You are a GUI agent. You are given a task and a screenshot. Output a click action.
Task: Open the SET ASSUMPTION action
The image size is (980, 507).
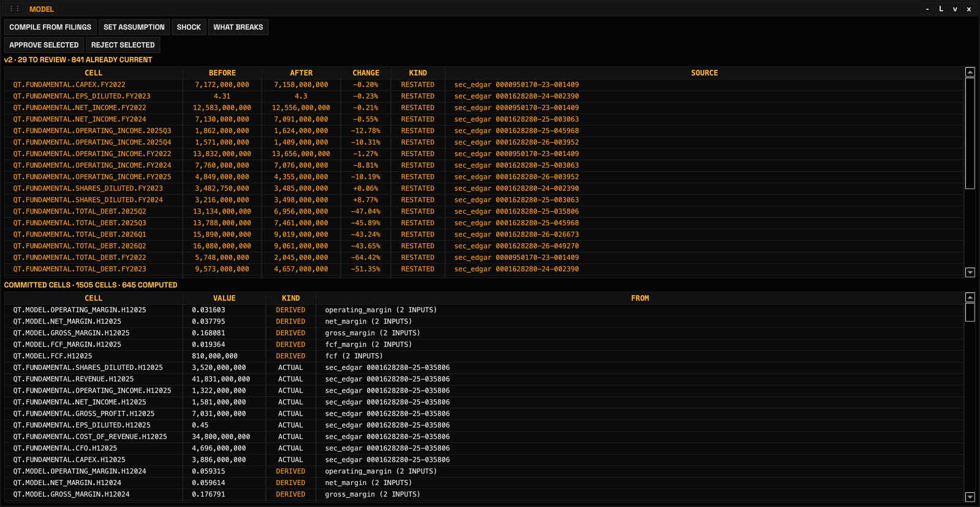[x=134, y=27]
